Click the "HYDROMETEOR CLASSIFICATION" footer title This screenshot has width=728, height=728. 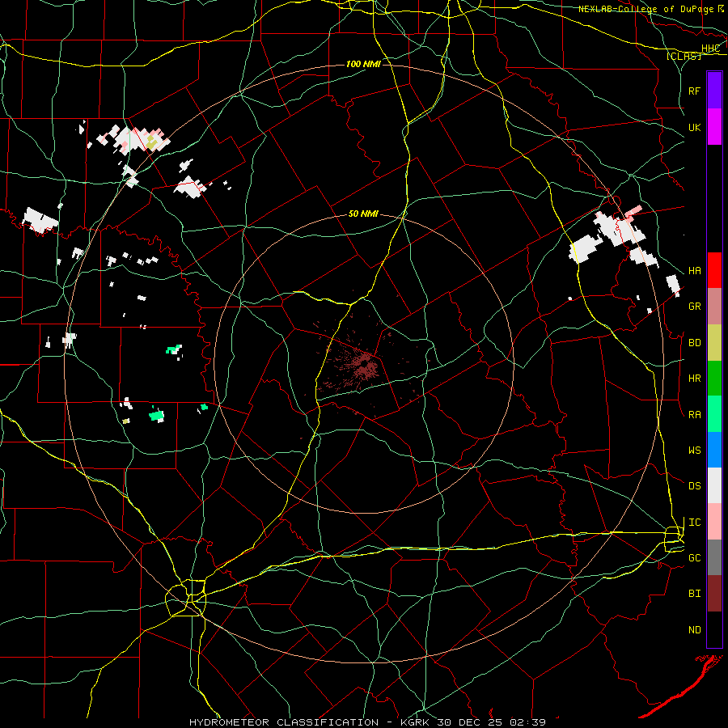284,722
